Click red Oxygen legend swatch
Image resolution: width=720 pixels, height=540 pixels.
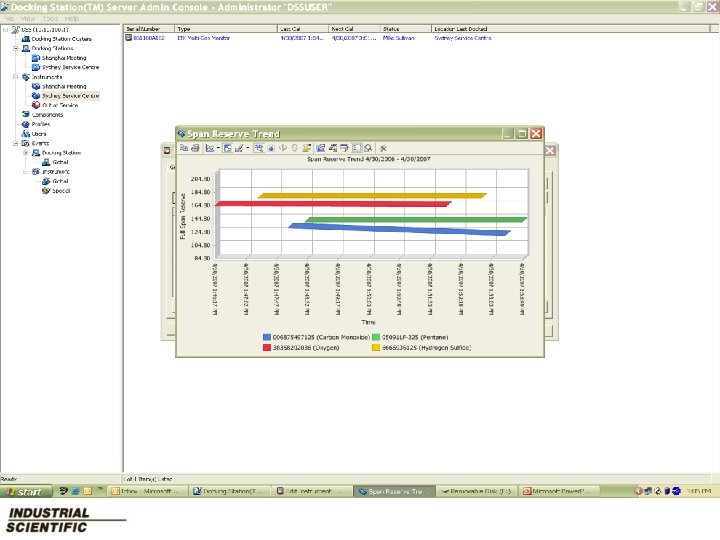pyautogui.click(x=267, y=348)
